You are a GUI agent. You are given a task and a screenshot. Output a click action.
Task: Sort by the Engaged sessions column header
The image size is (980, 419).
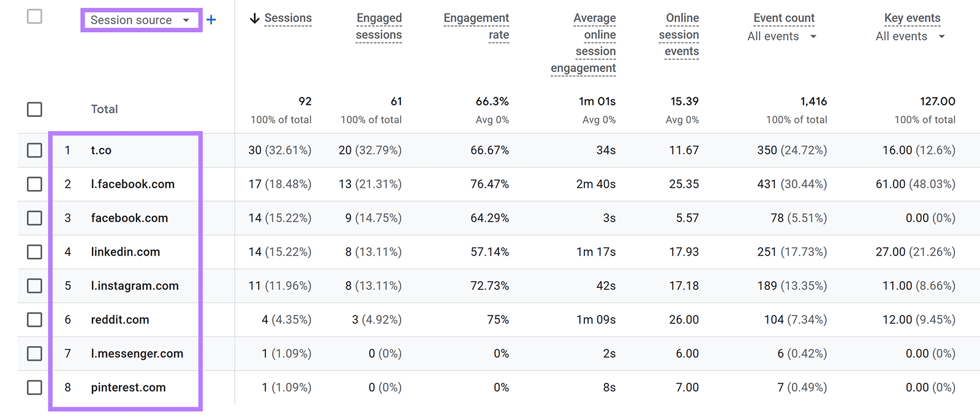(x=379, y=26)
